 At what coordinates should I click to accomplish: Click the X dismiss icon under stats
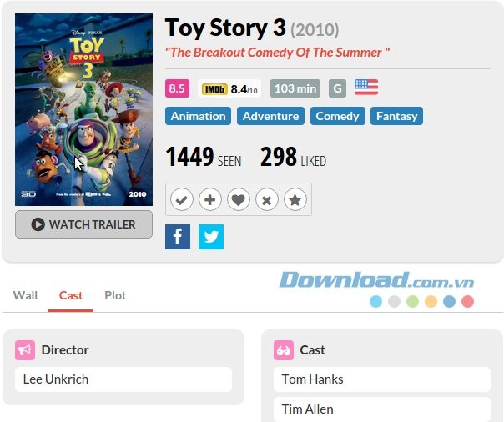point(266,200)
